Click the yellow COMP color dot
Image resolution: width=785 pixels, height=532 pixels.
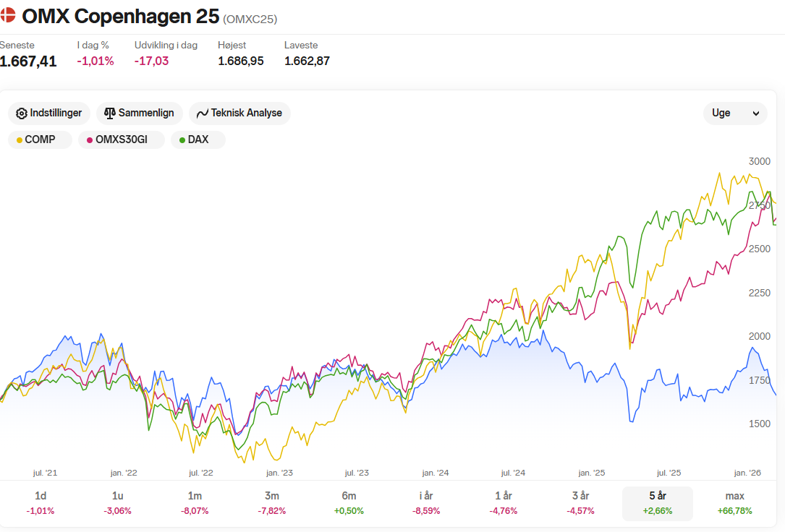point(19,140)
